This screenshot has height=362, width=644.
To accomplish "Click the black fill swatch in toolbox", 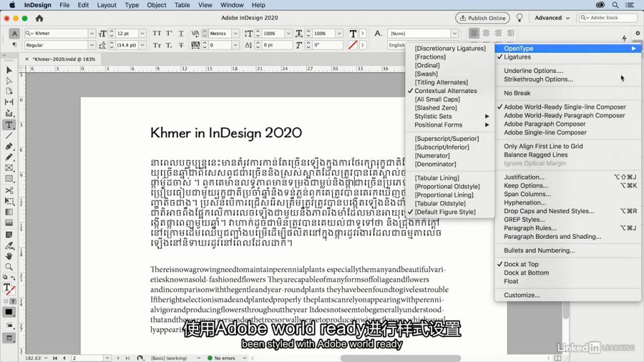I will click(x=9, y=312).
